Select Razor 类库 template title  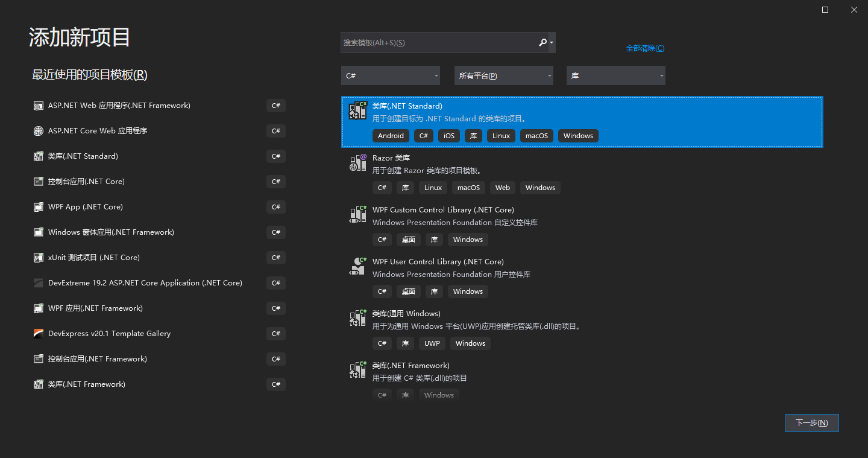click(x=391, y=158)
